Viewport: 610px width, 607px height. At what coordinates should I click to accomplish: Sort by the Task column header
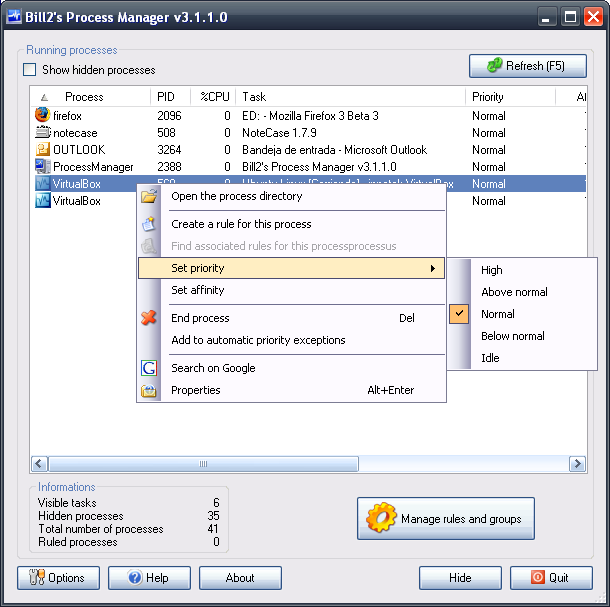tap(351, 96)
